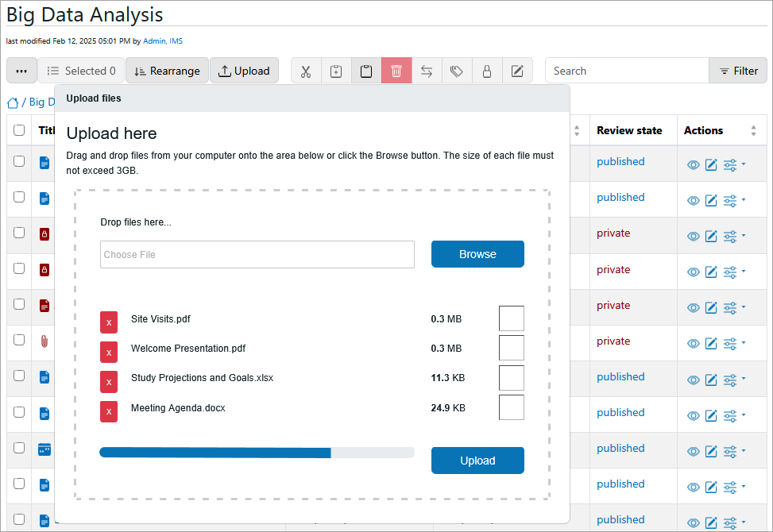Check the checkbox beside calendar item row

[19, 447]
